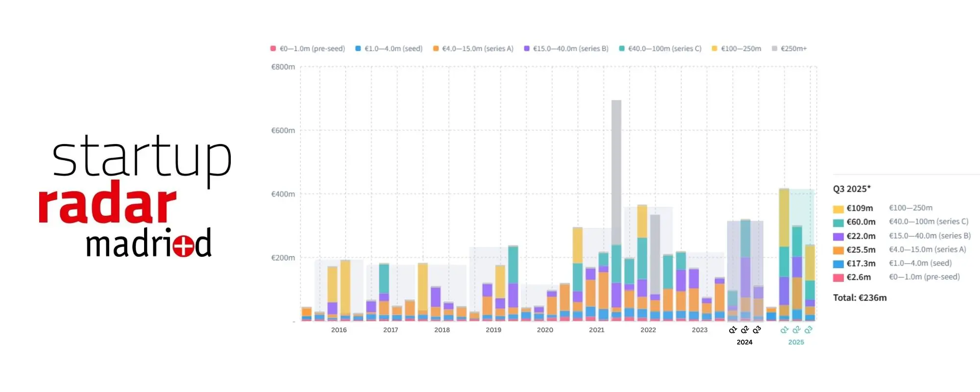Click the purple series B legend marker at top
The height and width of the screenshot is (392, 980).
tap(527, 49)
